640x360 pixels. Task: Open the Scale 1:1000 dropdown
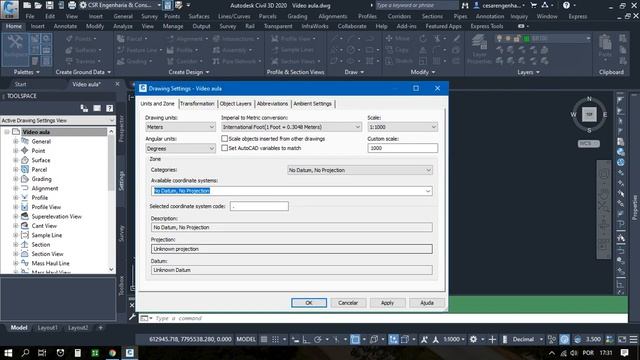coord(402,127)
